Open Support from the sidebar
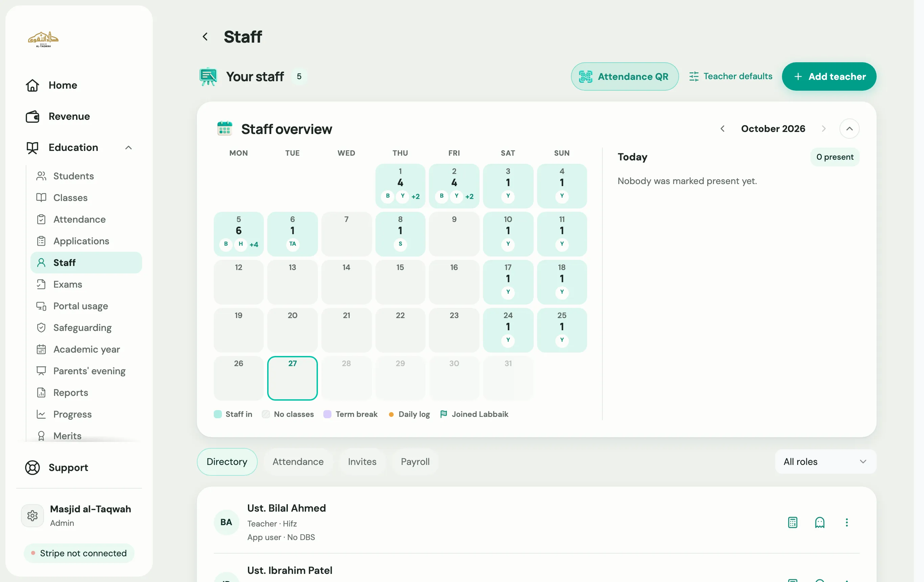The height and width of the screenshot is (582, 924). pos(68,468)
